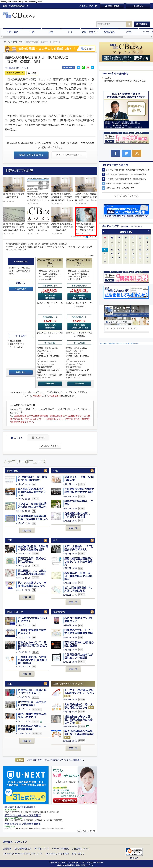Go to previous month in calendar
The height and width of the screenshot is (868, 153).
pyautogui.click(x=104, y=232)
